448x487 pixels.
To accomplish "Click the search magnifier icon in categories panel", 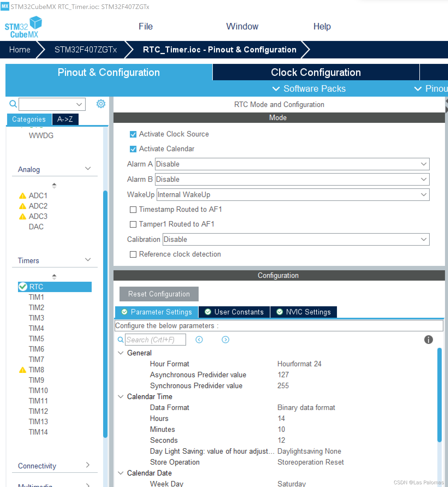I will [x=13, y=104].
